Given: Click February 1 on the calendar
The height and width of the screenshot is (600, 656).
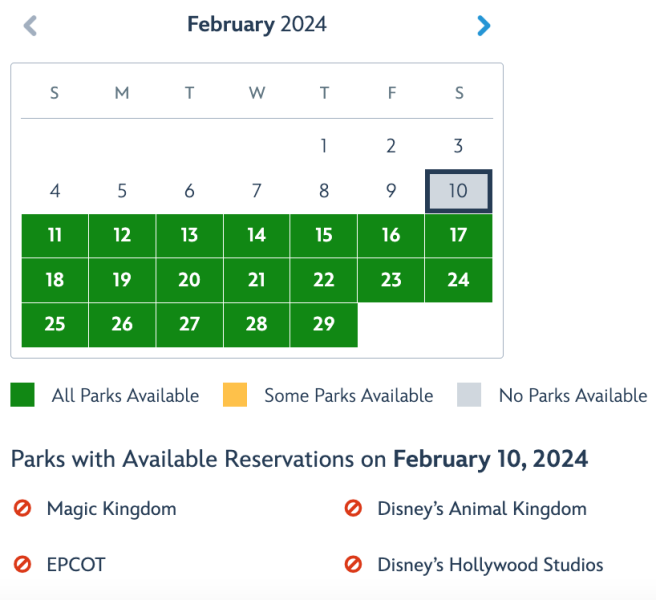Looking at the screenshot, I should [324, 146].
